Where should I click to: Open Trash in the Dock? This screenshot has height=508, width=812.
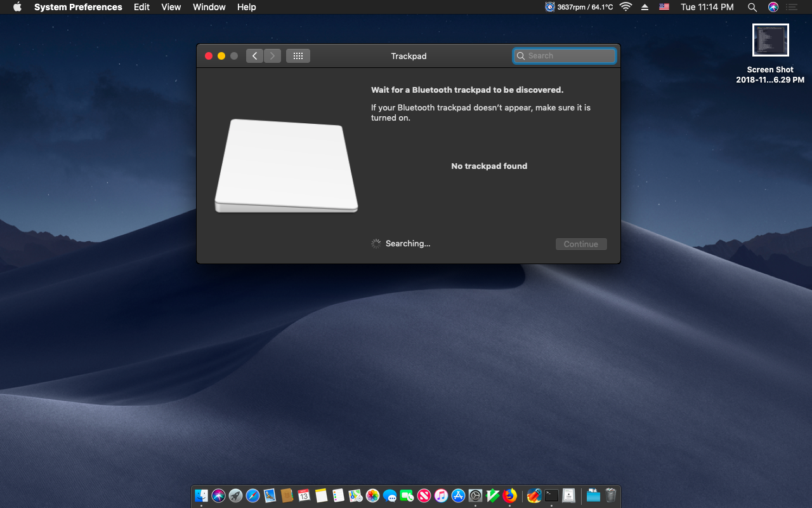click(610, 495)
